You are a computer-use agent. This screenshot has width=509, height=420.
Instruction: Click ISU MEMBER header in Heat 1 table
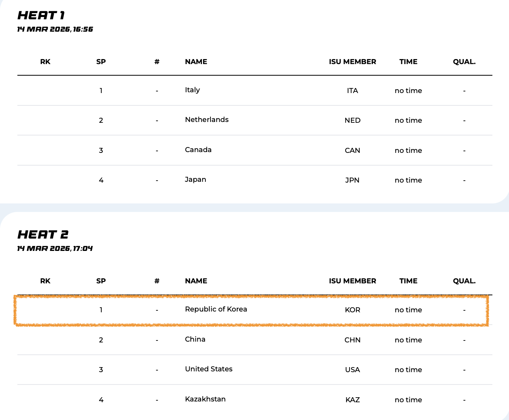(x=352, y=62)
